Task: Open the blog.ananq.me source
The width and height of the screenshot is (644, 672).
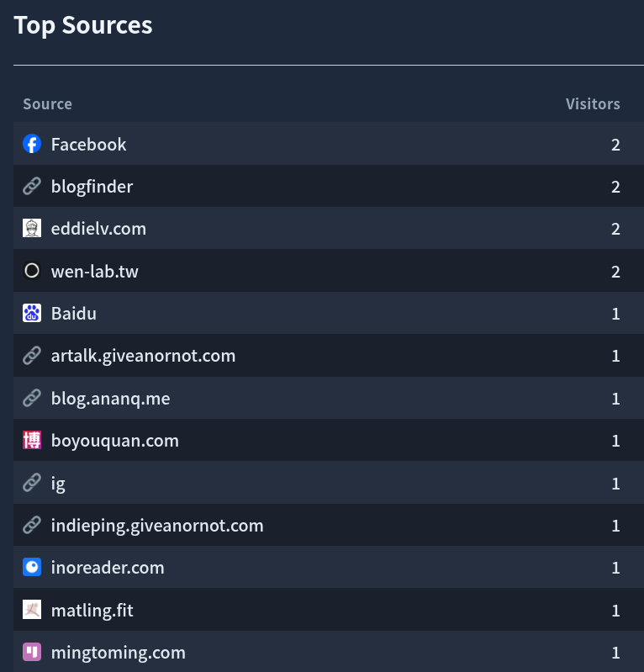Action: [x=110, y=399]
